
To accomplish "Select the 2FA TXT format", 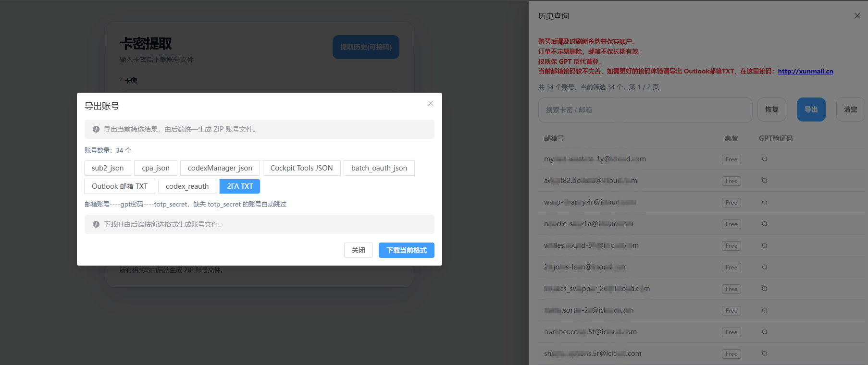I will click(x=240, y=186).
